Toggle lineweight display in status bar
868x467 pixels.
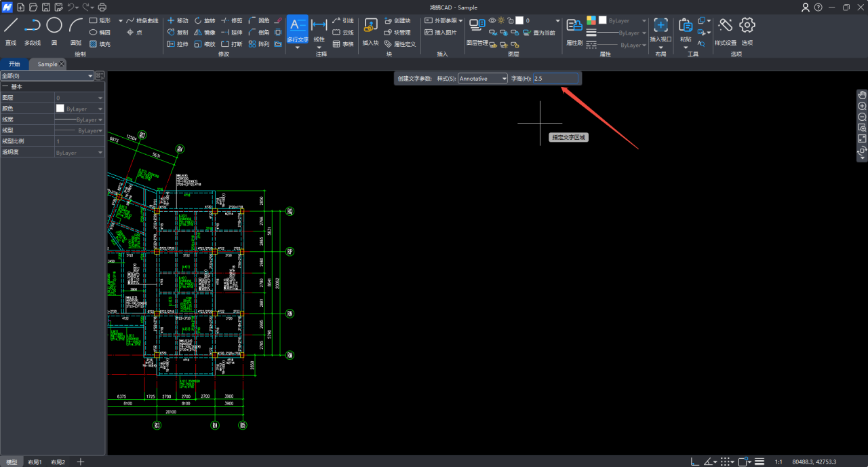click(x=759, y=462)
